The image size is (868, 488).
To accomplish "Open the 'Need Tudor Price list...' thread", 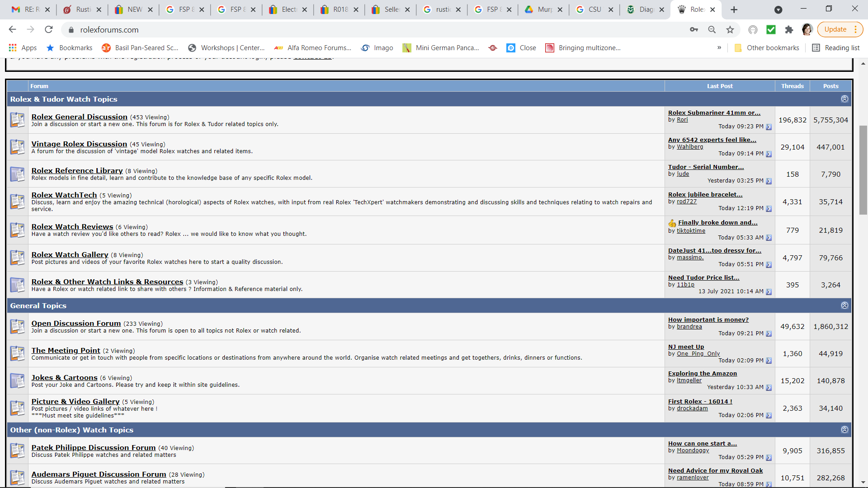I will click(x=704, y=277).
